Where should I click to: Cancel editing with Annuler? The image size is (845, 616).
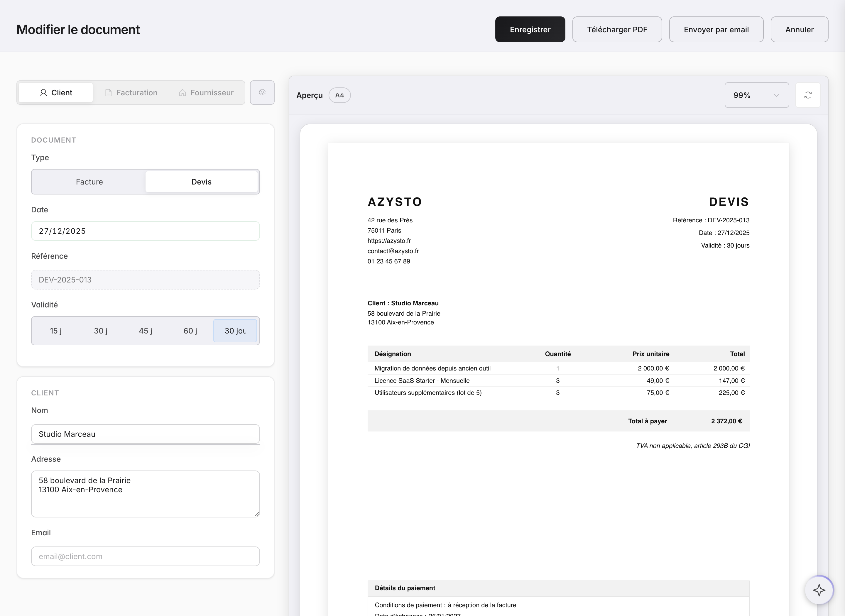coord(800,29)
